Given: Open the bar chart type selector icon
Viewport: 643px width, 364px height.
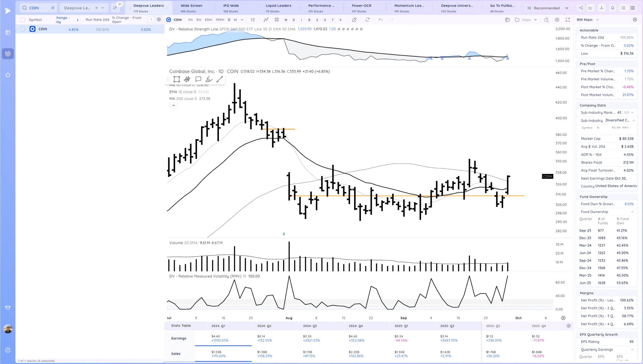Looking at the screenshot, I should [x=253, y=20].
